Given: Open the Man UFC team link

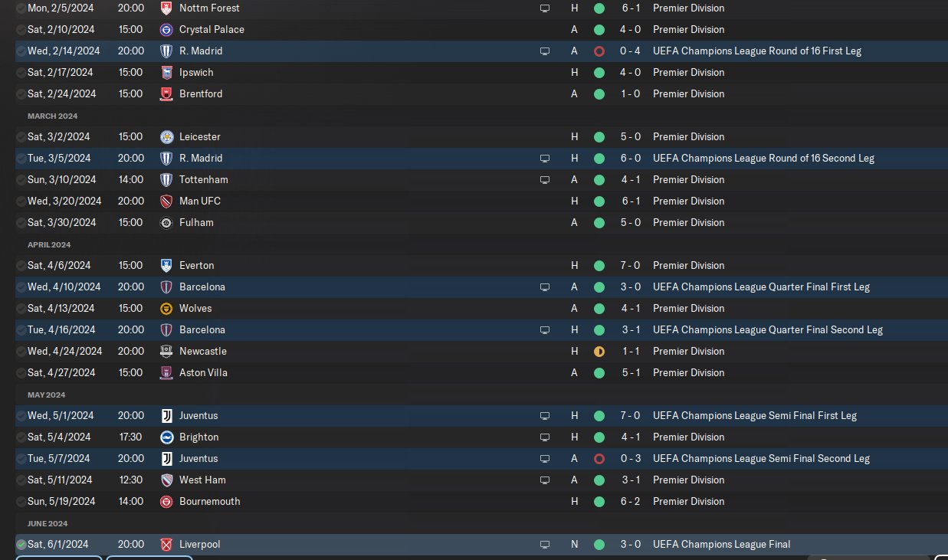Looking at the screenshot, I should 199,201.
